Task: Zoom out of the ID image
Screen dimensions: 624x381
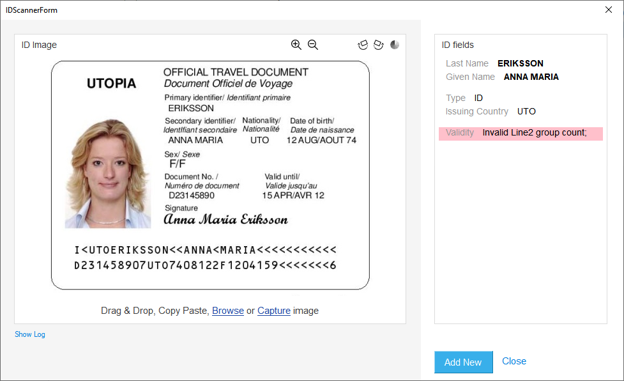Action: point(313,45)
